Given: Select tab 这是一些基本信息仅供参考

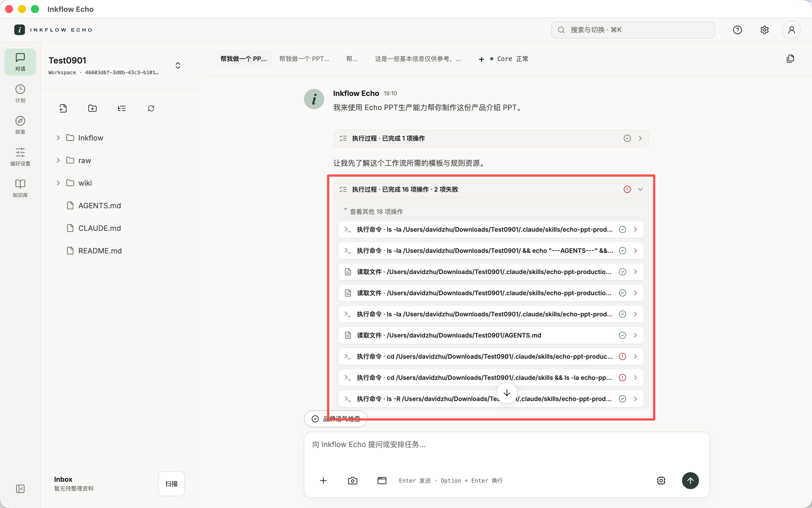Looking at the screenshot, I should [418, 59].
